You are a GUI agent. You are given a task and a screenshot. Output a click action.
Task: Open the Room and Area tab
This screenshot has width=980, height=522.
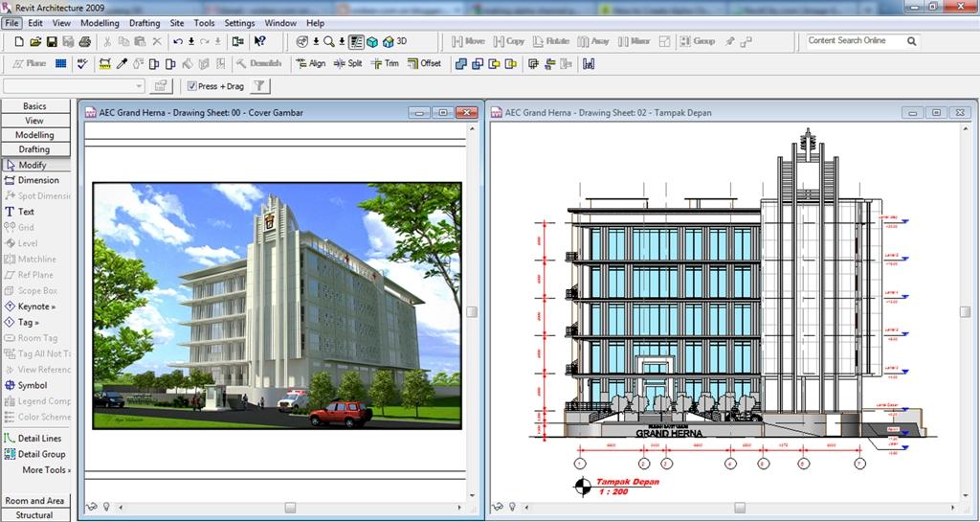[34, 501]
